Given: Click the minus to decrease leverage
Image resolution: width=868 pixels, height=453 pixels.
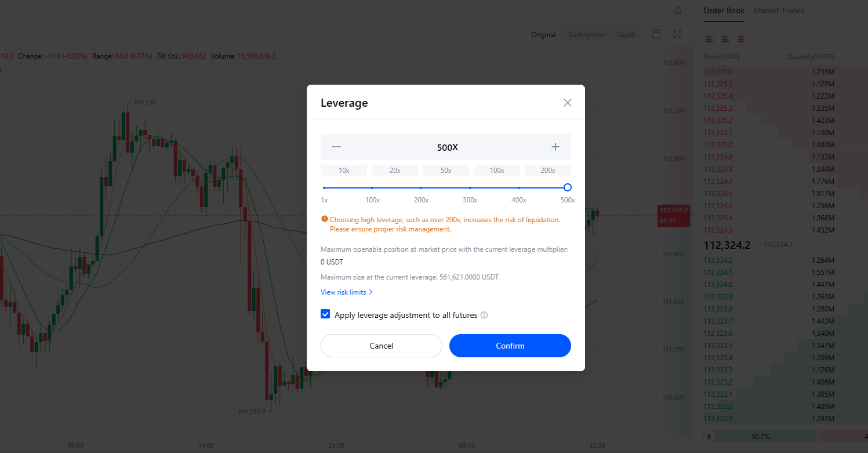Looking at the screenshot, I should click(x=336, y=147).
